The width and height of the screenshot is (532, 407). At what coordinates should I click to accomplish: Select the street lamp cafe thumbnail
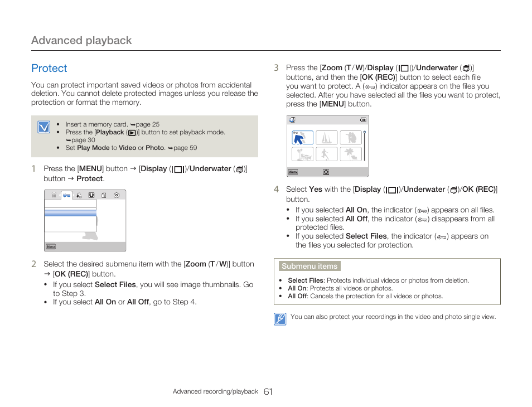[x=303, y=154]
